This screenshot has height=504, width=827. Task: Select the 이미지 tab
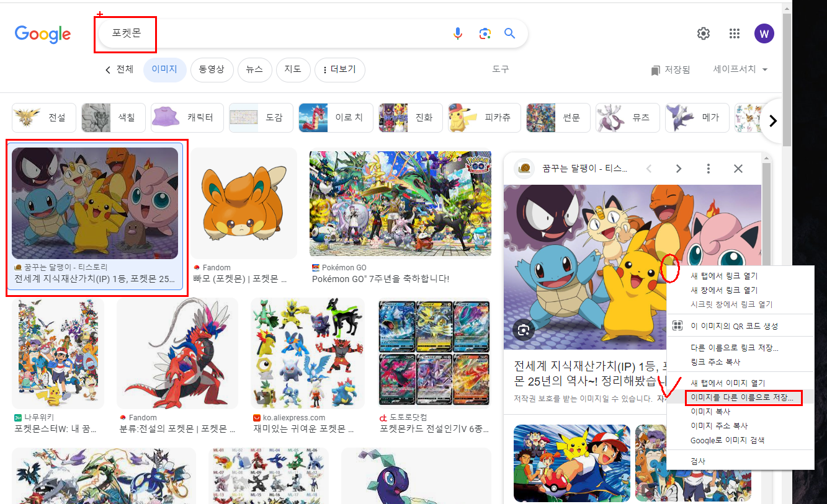coord(164,70)
